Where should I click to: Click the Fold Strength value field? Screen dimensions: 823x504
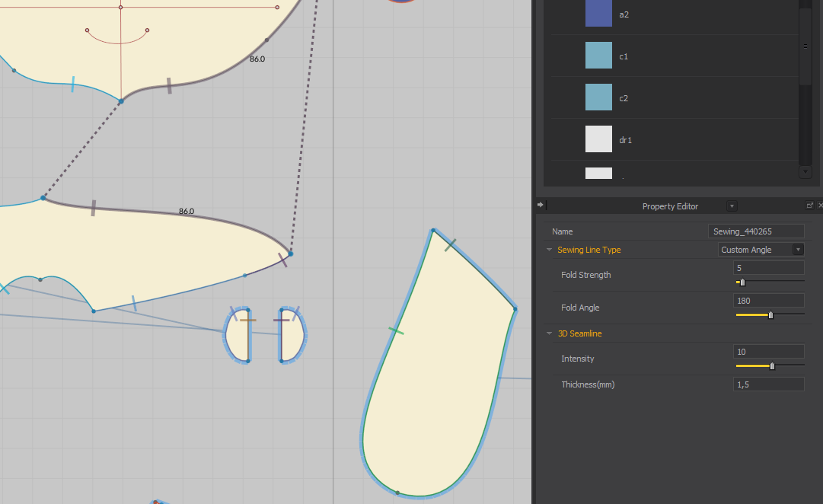tap(768, 268)
